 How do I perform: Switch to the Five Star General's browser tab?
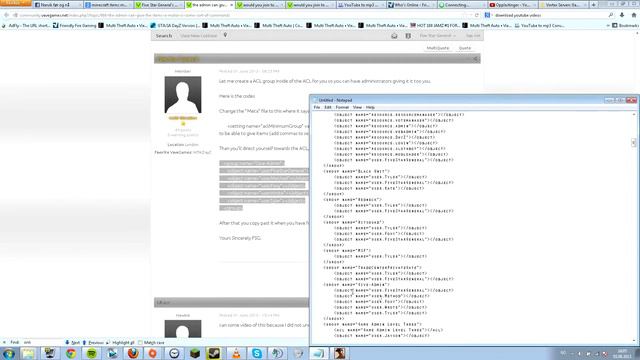pyautogui.click(x=158, y=5)
